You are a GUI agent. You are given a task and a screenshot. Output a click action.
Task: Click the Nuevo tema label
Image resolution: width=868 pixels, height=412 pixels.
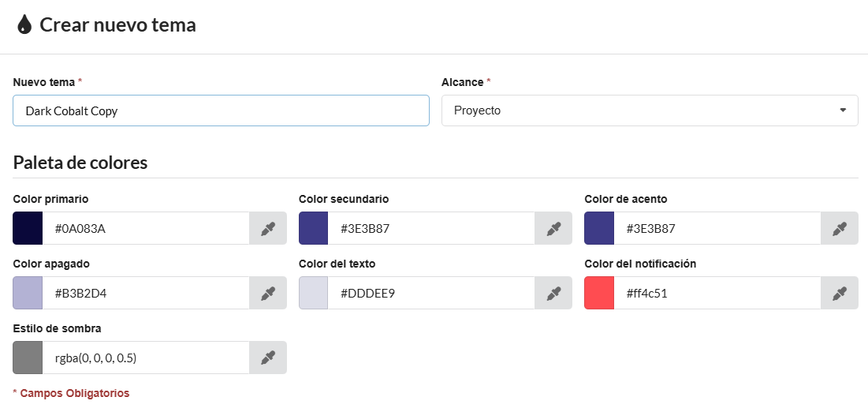(x=43, y=82)
